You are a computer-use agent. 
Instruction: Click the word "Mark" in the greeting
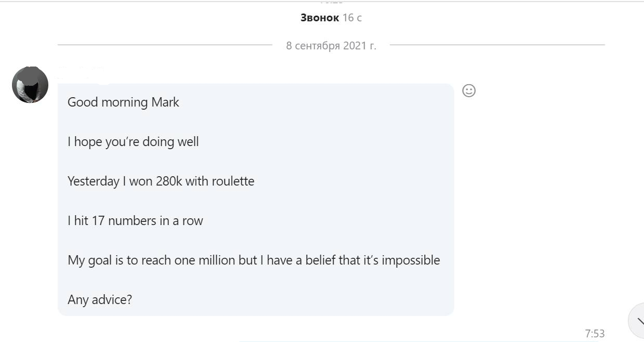pyautogui.click(x=165, y=102)
